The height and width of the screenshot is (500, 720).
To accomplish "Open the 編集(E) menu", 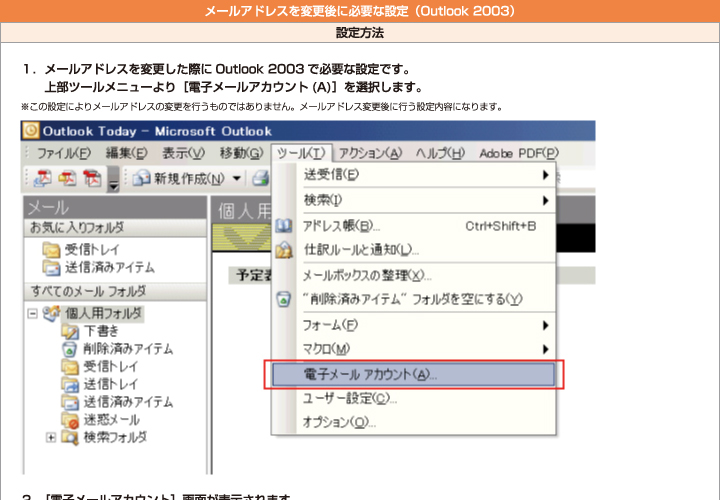I will pos(126,153).
